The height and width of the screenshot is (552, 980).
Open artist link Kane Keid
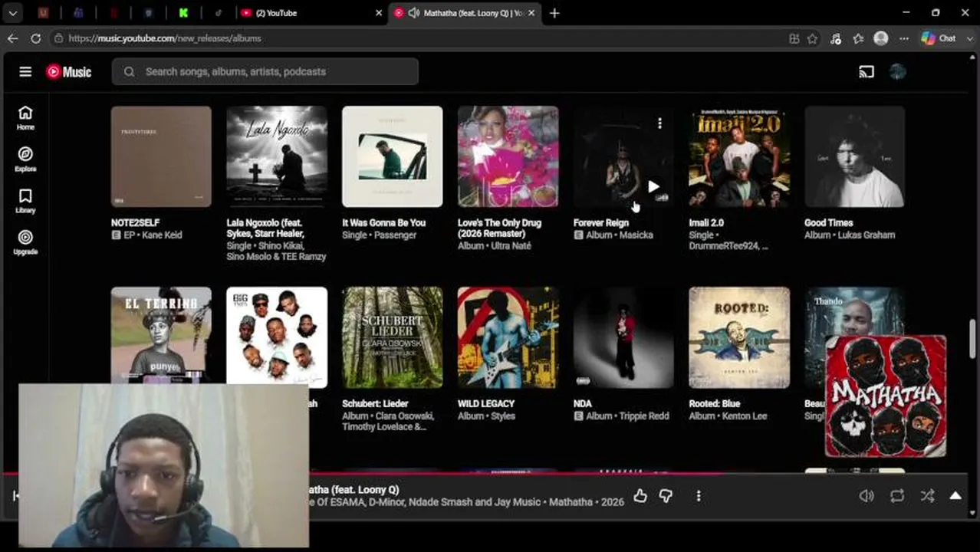pos(162,235)
